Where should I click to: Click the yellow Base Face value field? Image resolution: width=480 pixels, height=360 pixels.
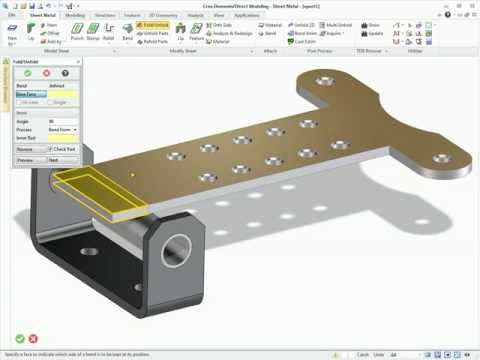point(63,94)
